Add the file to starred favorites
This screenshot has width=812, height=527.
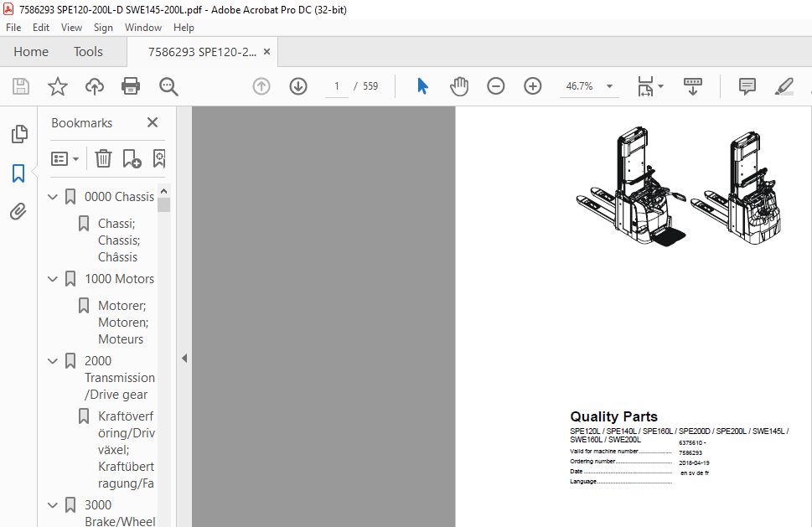tap(58, 86)
